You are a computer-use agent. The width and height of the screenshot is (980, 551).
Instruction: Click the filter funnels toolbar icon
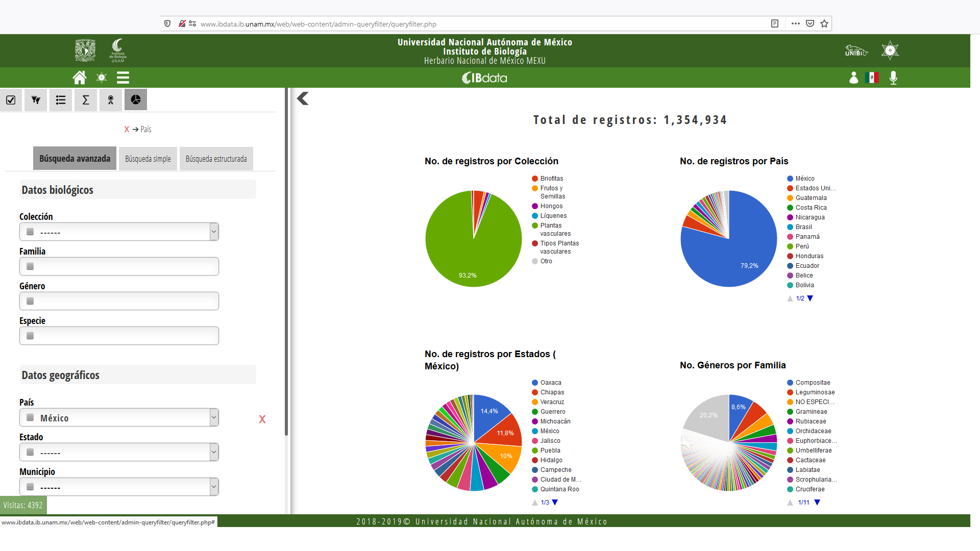click(x=36, y=100)
